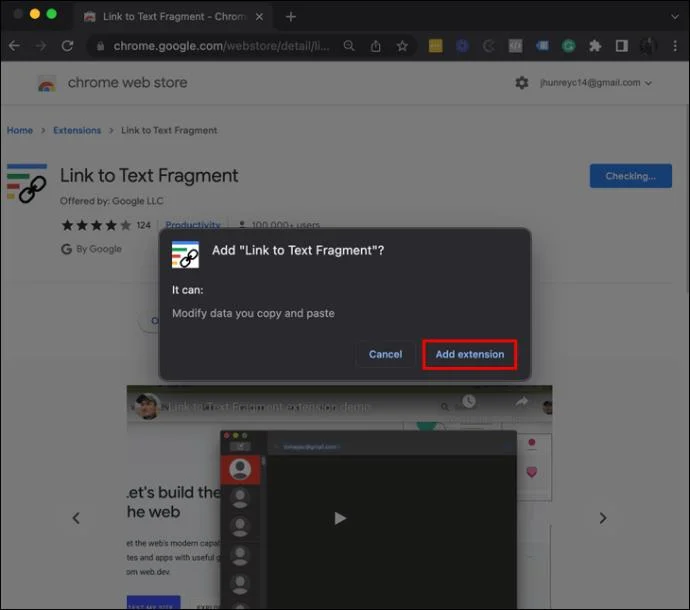Click the dimmed crescent extension icon
Image resolution: width=690 pixels, height=610 pixels.
click(x=488, y=46)
